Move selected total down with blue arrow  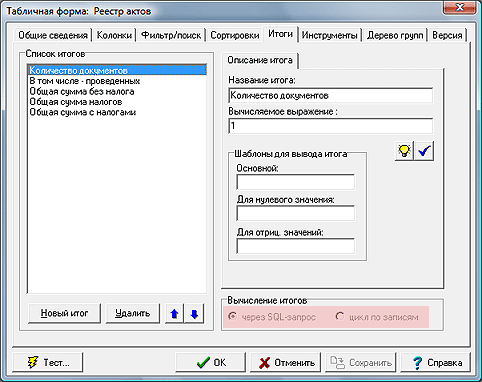(x=194, y=314)
